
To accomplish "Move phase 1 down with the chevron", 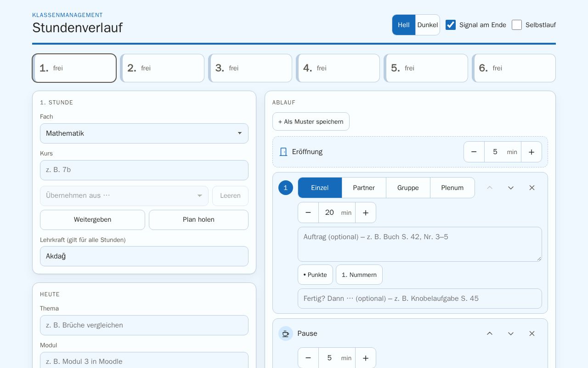I will (511, 188).
